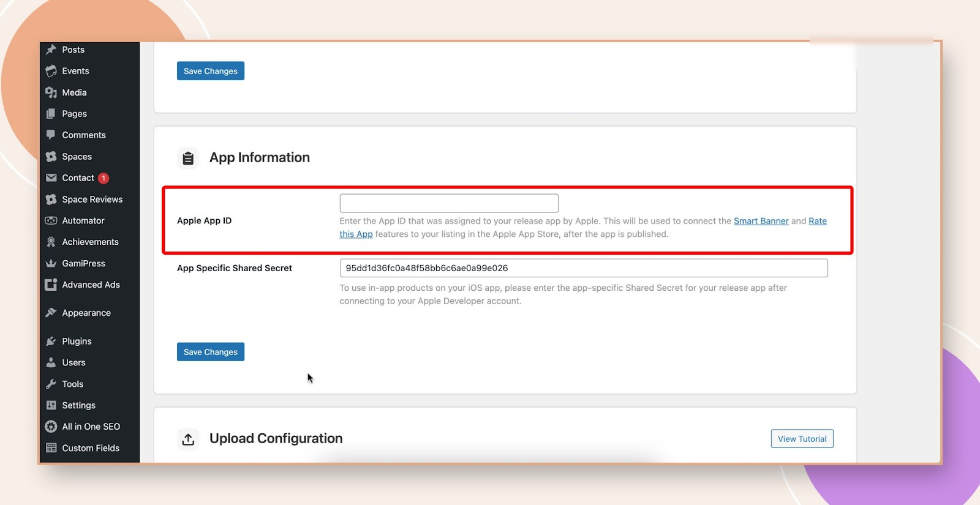
Task: Open Custom Fields menu item
Action: (x=89, y=448)
